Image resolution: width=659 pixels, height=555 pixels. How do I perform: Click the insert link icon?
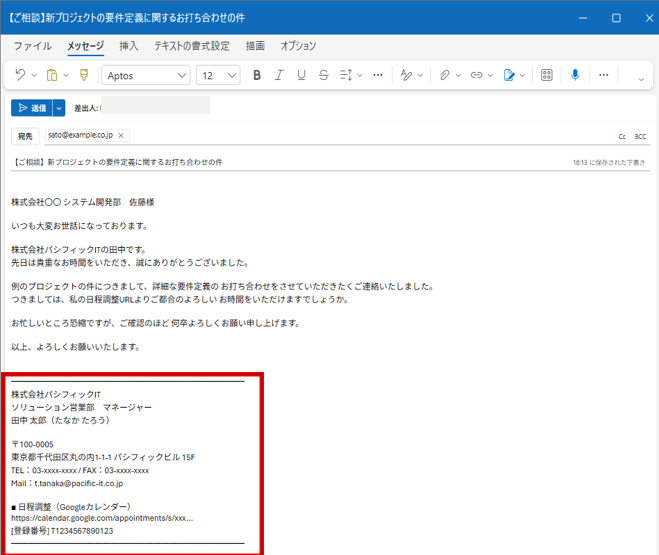[477, 75]
